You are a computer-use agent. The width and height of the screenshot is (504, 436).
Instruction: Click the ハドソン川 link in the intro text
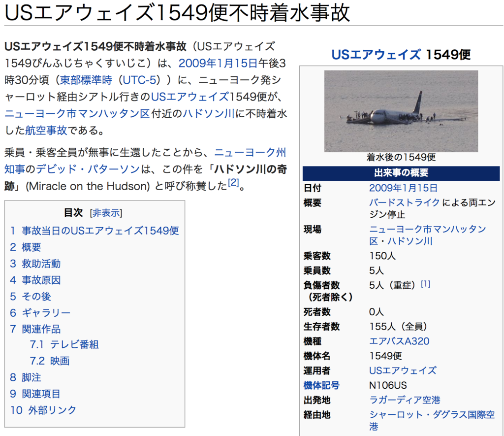tap(208, 114)
